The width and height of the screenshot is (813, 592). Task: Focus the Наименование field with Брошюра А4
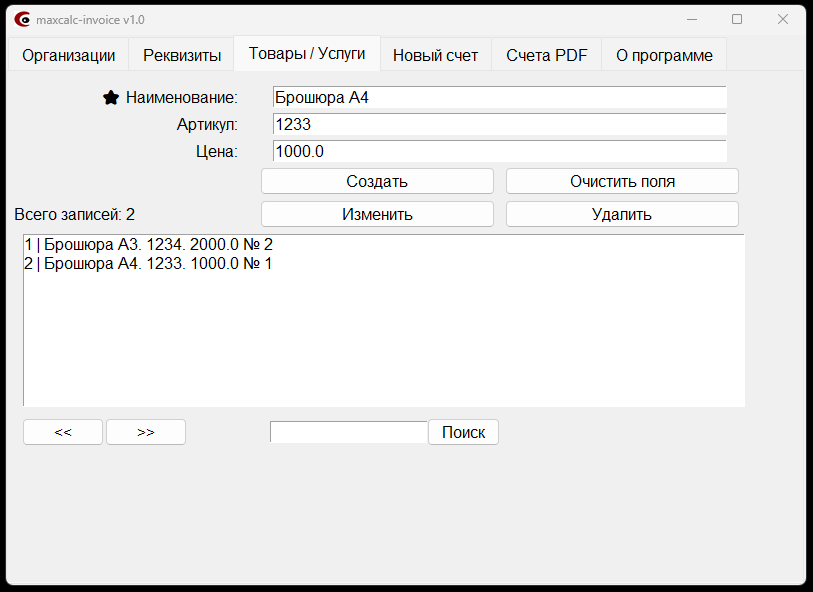[x=499, y=97]
